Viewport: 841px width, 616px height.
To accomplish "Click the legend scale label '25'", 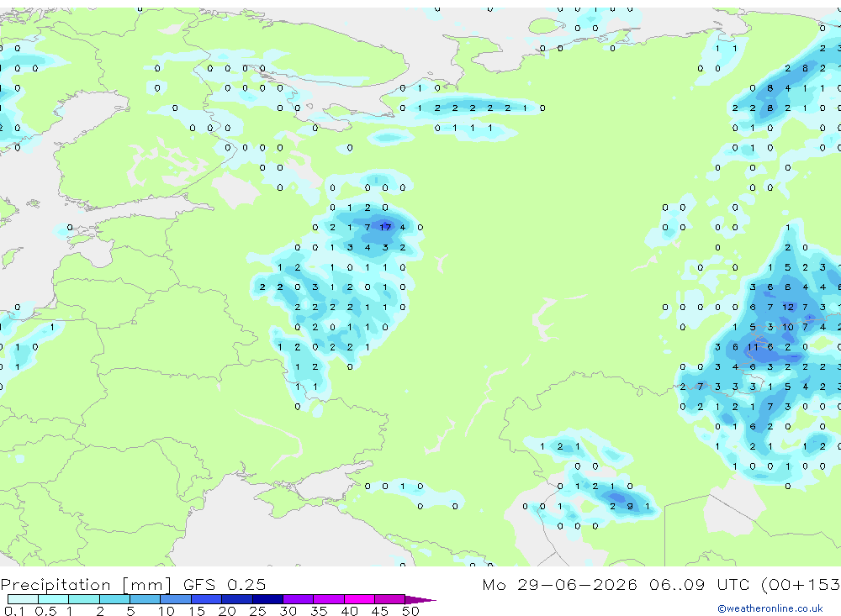I will (257, 611).
